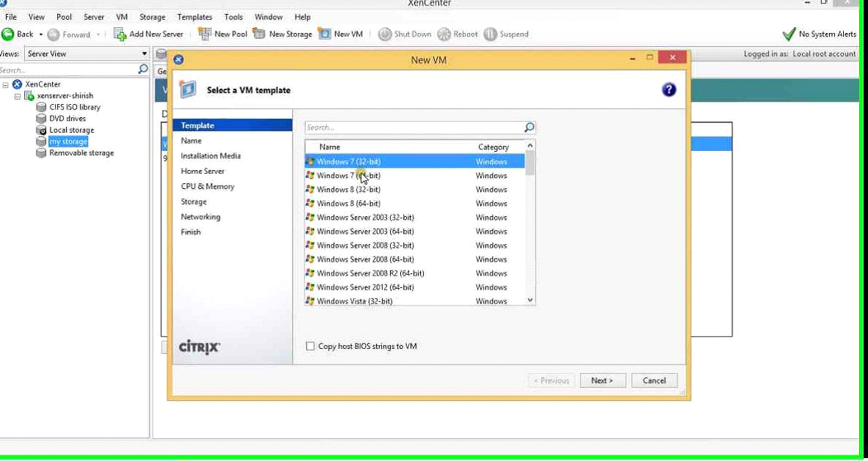Viewport: 868px width, 461px height.
Task: Collapse the XenCenter tree node
Action: (x=6, y=85)
